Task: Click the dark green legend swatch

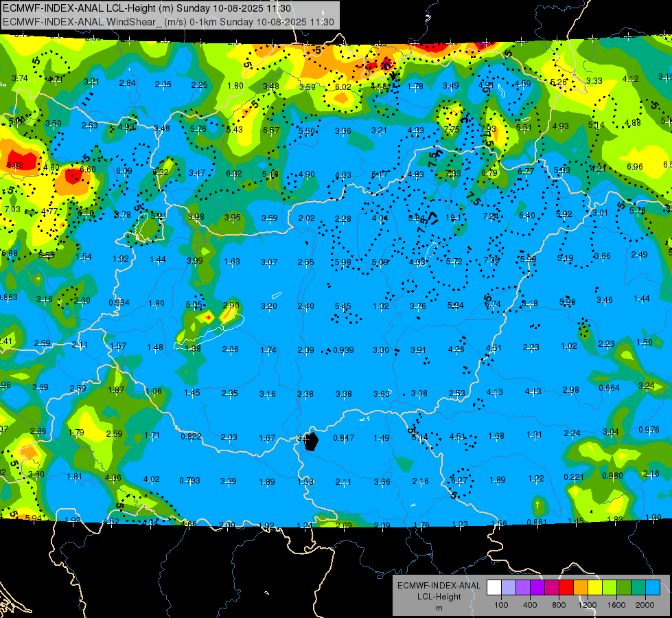Action: [x=624, y=588]
